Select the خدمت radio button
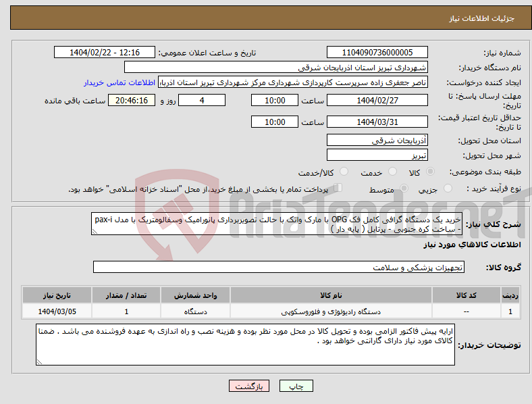The width and height of the screenshot is (532, 404). click(392, 172)
